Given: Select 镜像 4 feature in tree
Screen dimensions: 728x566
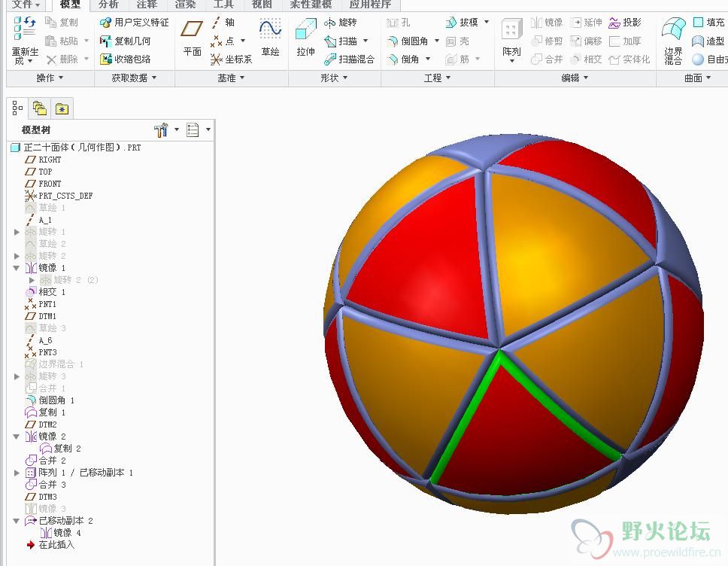Looking at the screenshot, I should pos(60,533).
